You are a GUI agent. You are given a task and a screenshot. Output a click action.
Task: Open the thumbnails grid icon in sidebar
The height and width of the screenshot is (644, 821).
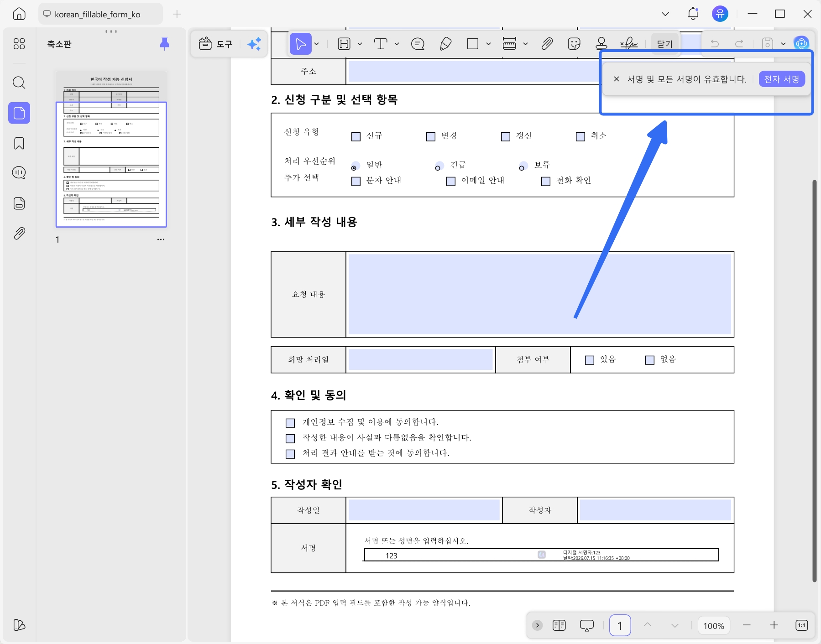point(19,44)
